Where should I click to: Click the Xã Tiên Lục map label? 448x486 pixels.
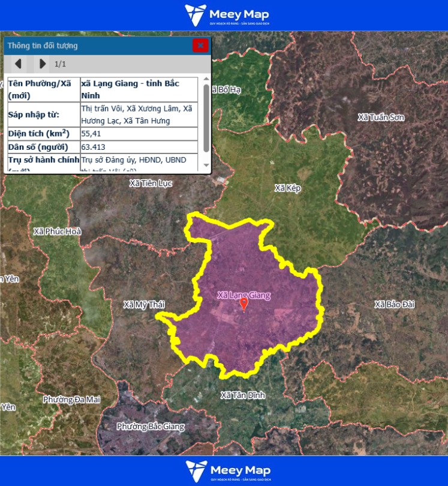151,183
